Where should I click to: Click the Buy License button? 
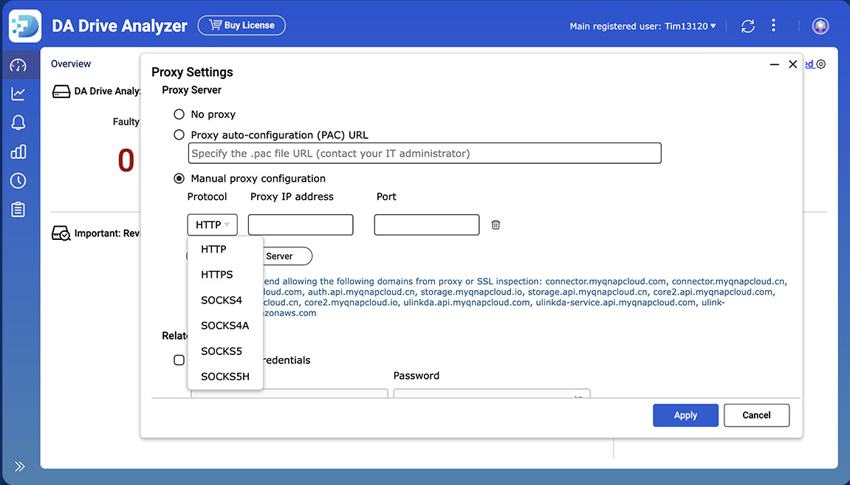242,25
